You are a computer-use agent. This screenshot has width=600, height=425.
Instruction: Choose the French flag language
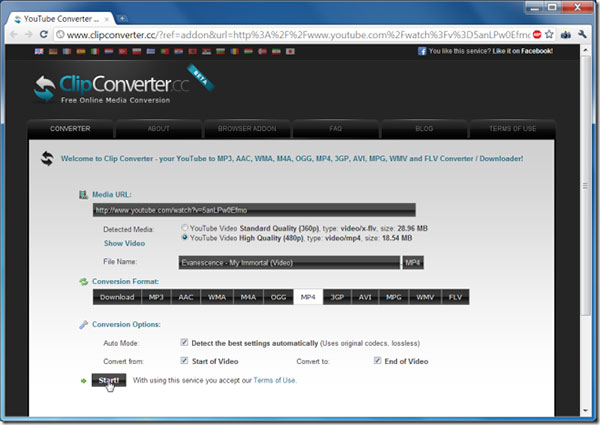67,51
